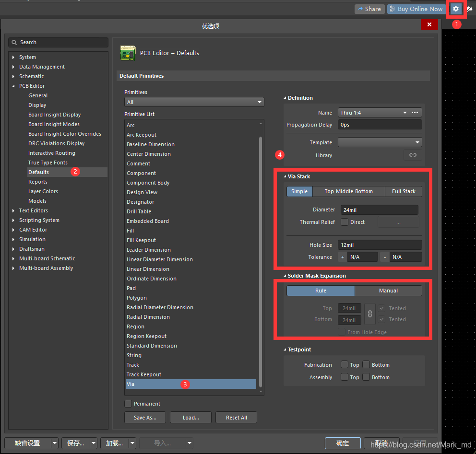This screenshot has width=476, height=454.
Task: Toggle Bottom Tented checkbox
Action: [381, 319]
